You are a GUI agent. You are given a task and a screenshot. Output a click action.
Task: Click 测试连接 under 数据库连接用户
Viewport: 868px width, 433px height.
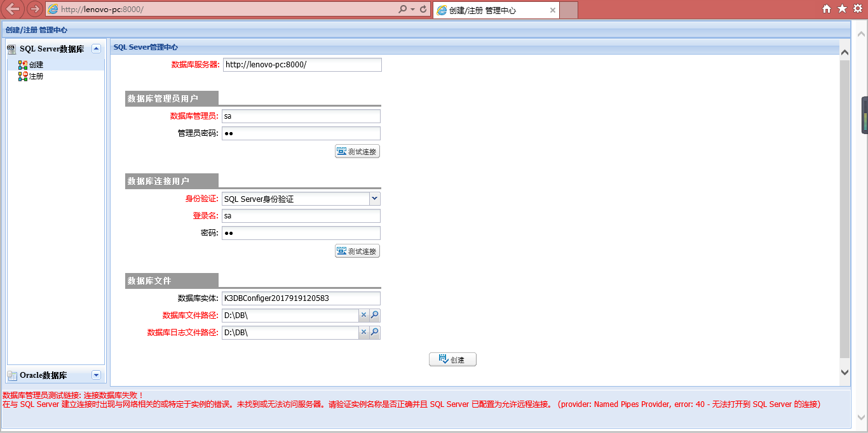pos(357,251)
